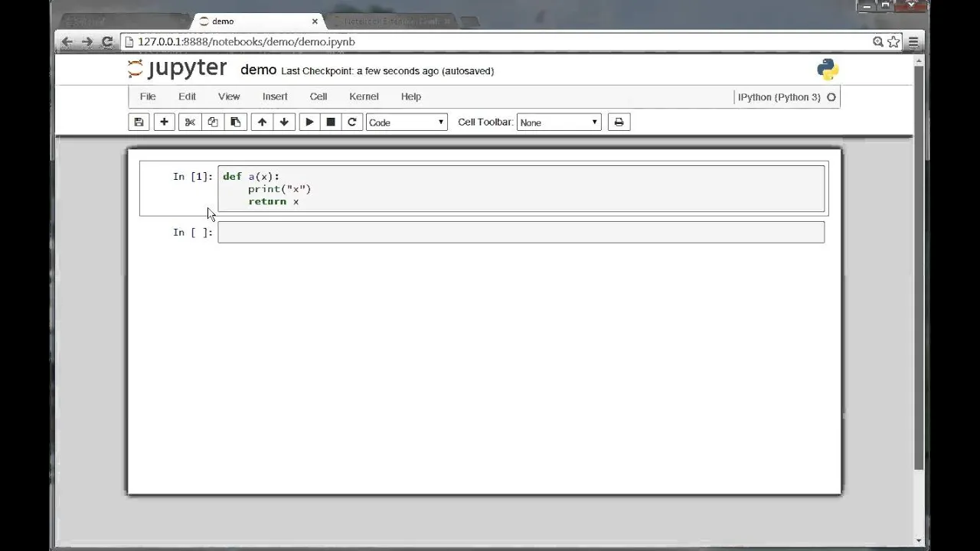
Task: Open the Edit menu
Action: point(188,96)
